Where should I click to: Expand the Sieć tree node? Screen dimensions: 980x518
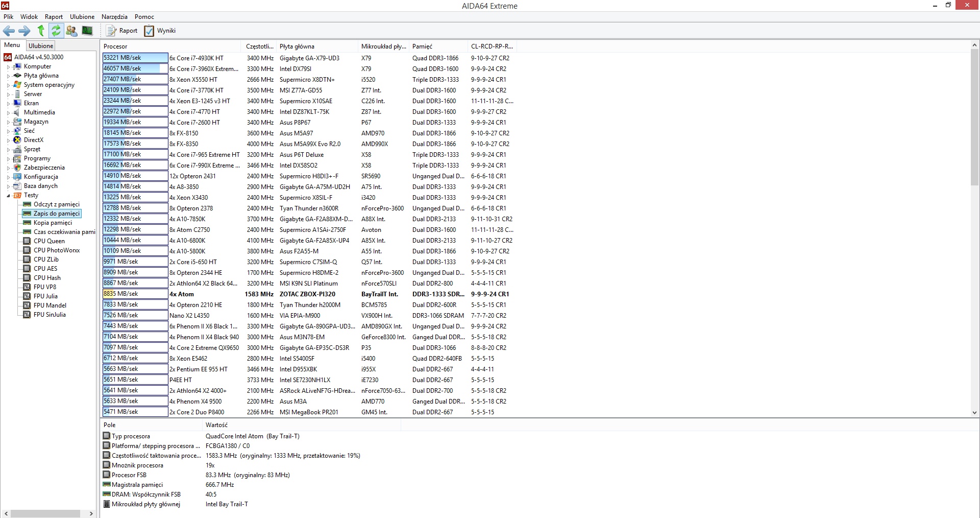tap(8, 131)
